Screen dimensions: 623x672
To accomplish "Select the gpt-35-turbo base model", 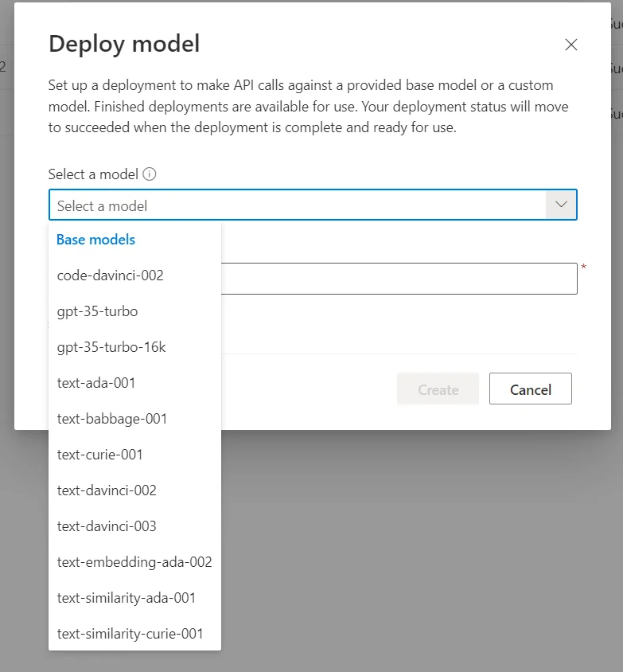I will pos(95,311).
